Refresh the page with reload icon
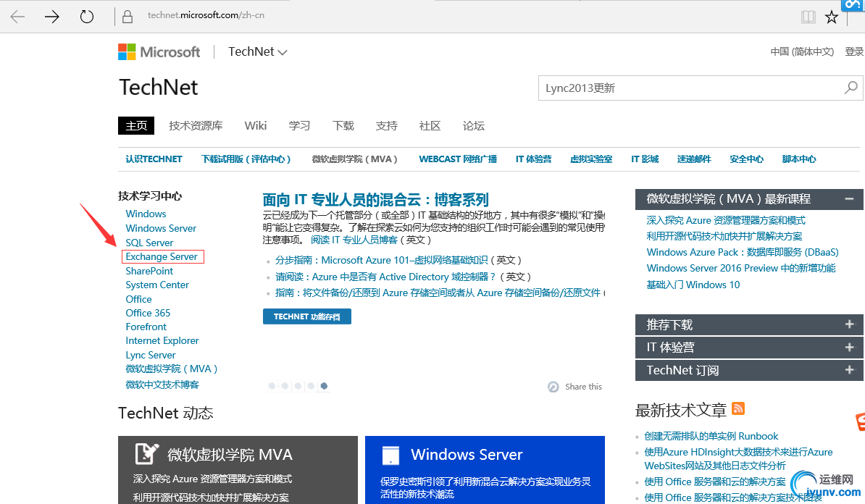 [x=87, y=17]
